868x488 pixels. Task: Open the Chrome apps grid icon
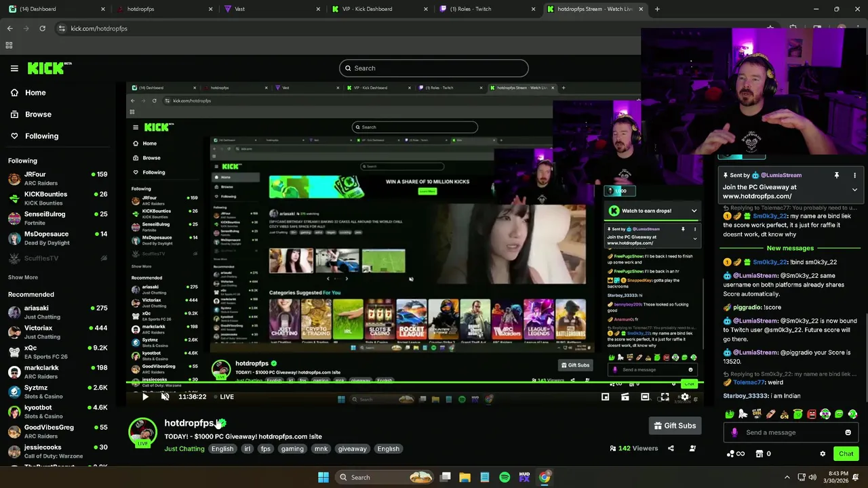9,45
